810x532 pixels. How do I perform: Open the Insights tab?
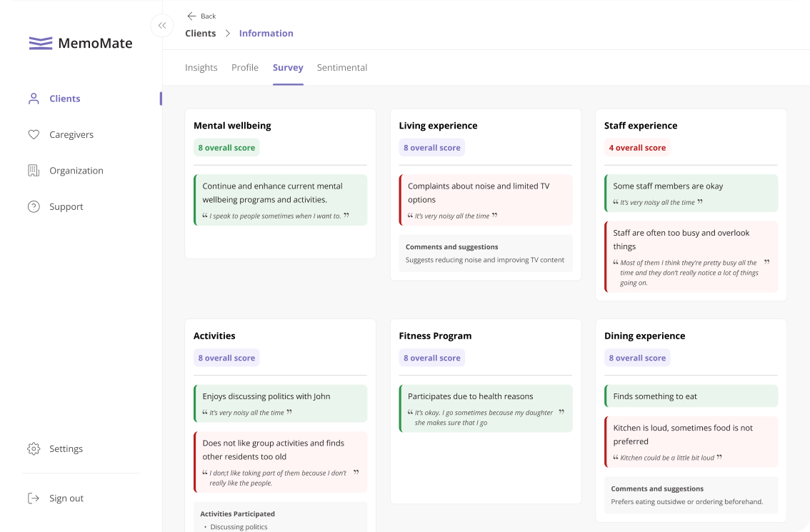click(x=201, y=68)
